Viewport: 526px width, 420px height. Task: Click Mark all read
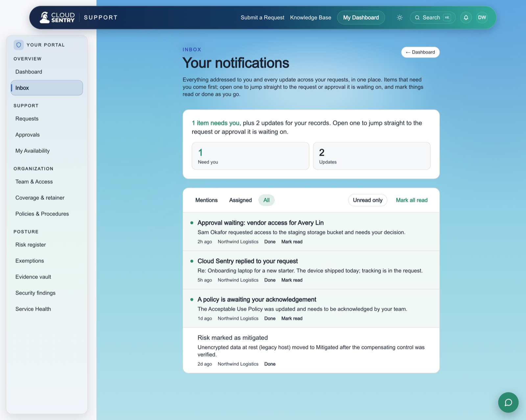[412, 200]
